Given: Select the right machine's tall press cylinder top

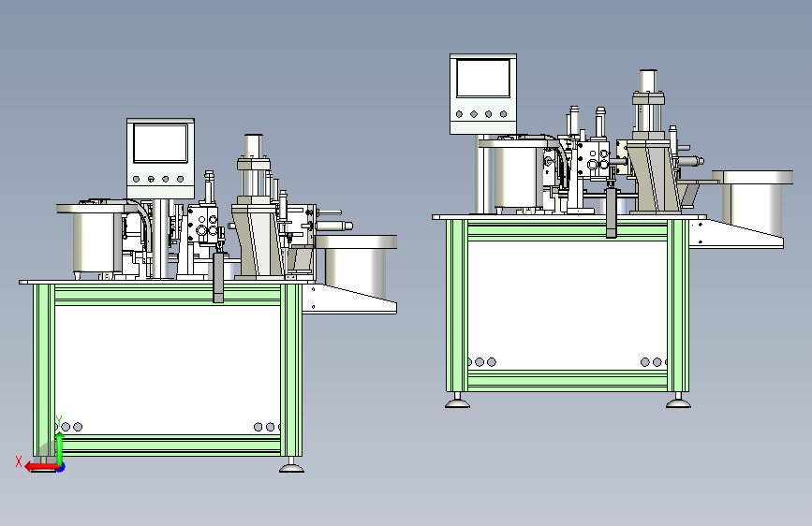Looking at the screenshot, I should click(648, 80).
